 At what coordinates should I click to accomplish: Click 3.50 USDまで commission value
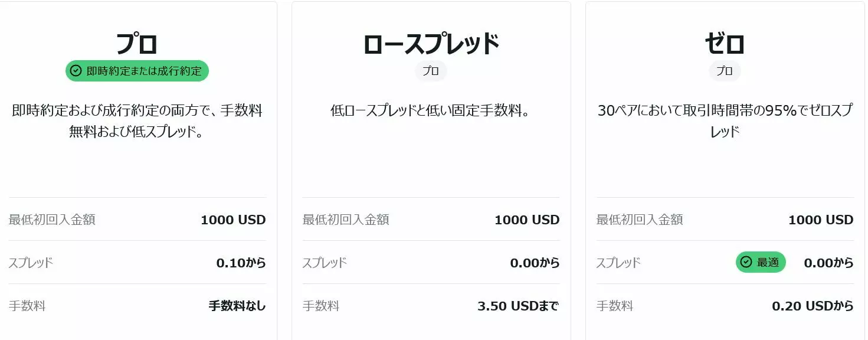point(518,306)
